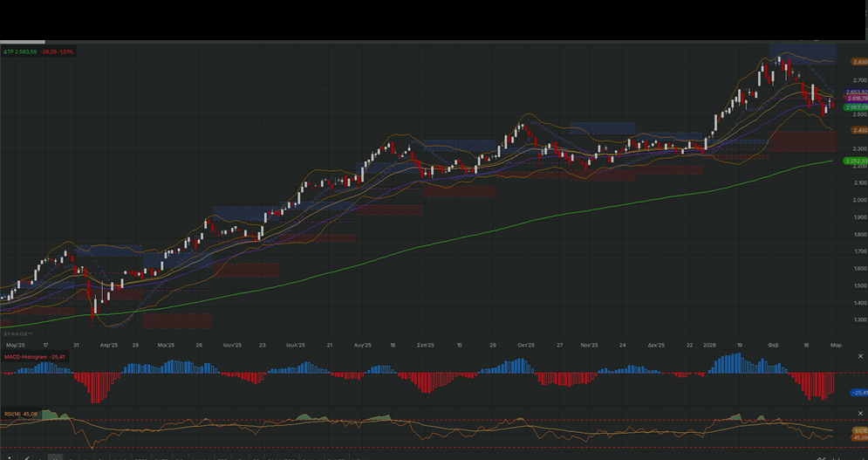Click the 1.400 price axis label

coord(859,303)
